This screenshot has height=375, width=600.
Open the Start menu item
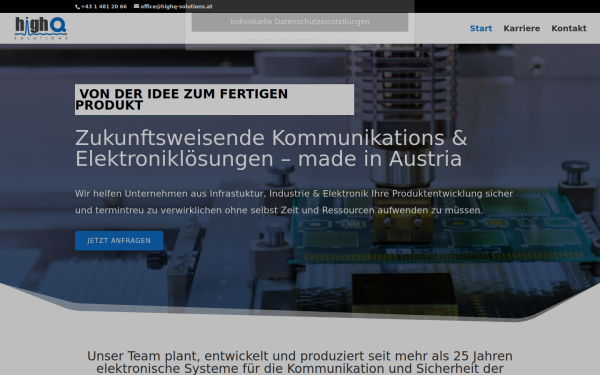click(x=481, y=28)
